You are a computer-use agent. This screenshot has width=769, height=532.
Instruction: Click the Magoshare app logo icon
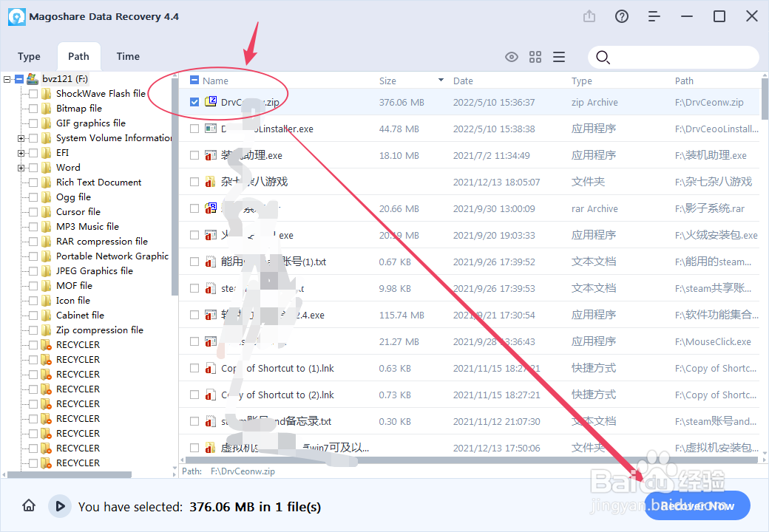tap(17, 17)
